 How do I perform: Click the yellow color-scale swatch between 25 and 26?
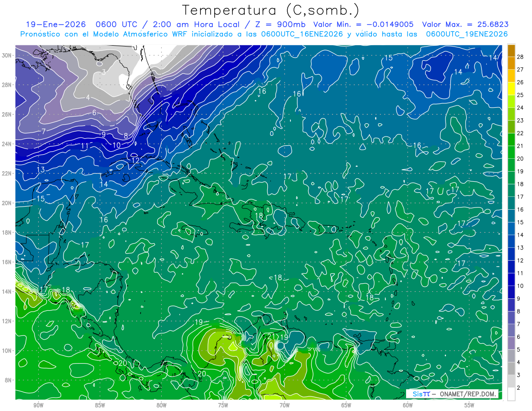511,88
